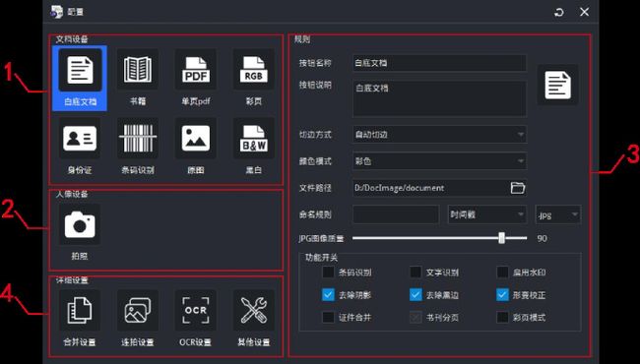Enable the 启用水印 checkbox

pyautogui.click(x=502, y=272)
